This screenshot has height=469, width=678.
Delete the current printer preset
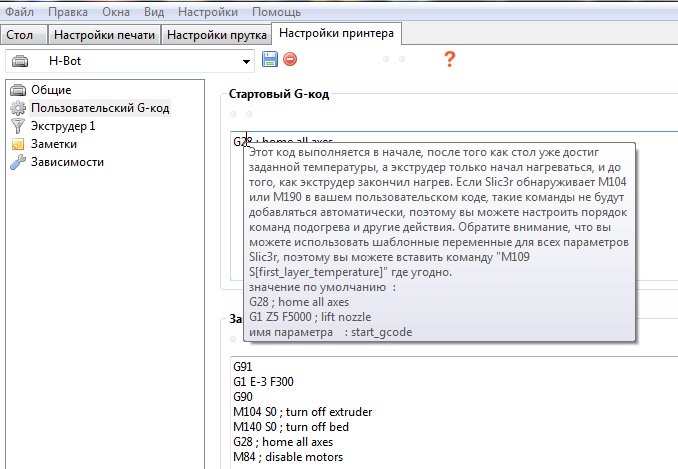click(290, 59)
